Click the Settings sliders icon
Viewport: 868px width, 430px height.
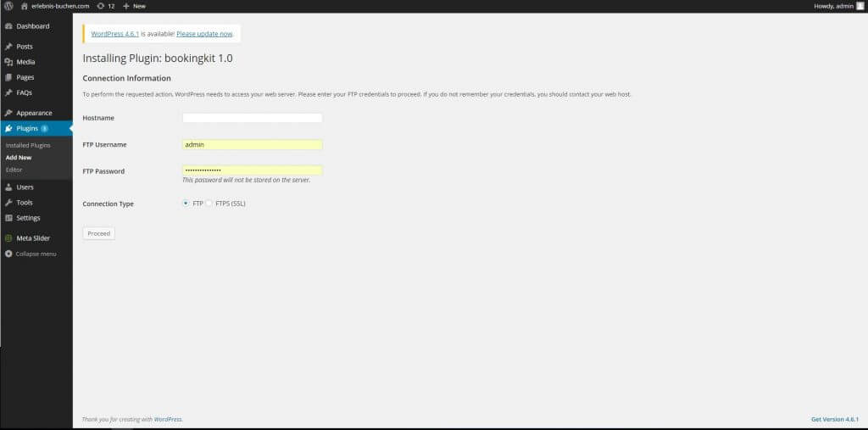pos(8,218)
